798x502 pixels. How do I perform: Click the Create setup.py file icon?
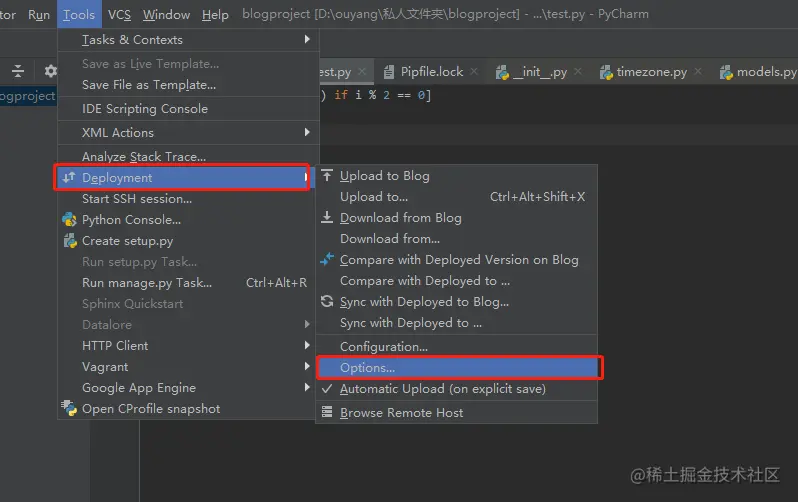pyautogui.click(x=70, y=240)
